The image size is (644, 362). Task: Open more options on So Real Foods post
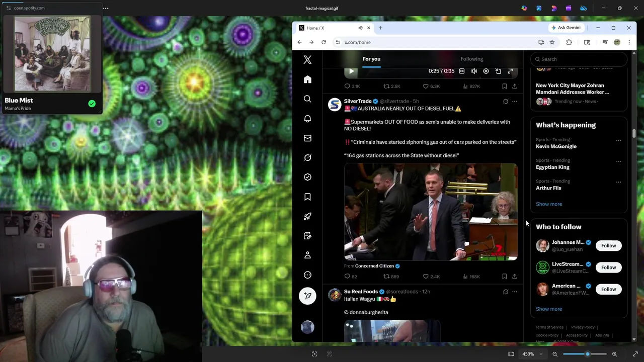(x=514, y=292)
